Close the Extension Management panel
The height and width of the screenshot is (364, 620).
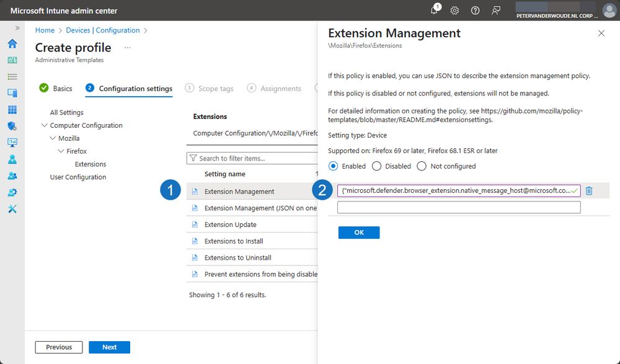click(601, 33)
